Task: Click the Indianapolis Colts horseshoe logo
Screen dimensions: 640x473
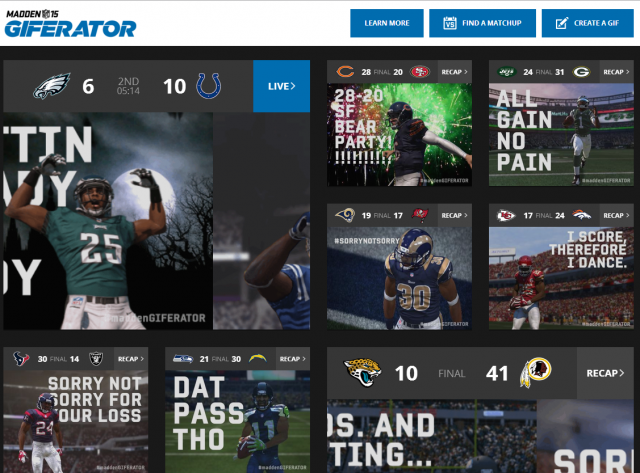Action: [x=210, y=86]
